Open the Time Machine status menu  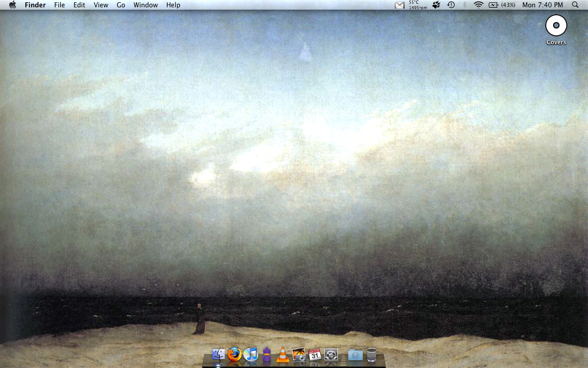pos(451,5)
